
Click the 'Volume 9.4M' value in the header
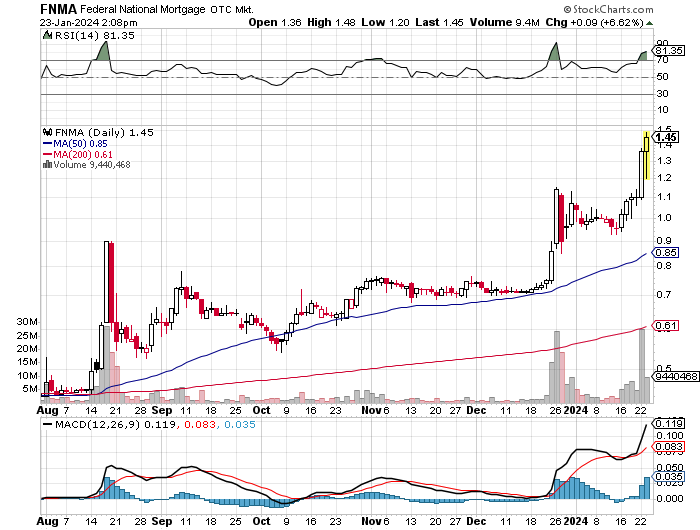(x=504, y=22)
